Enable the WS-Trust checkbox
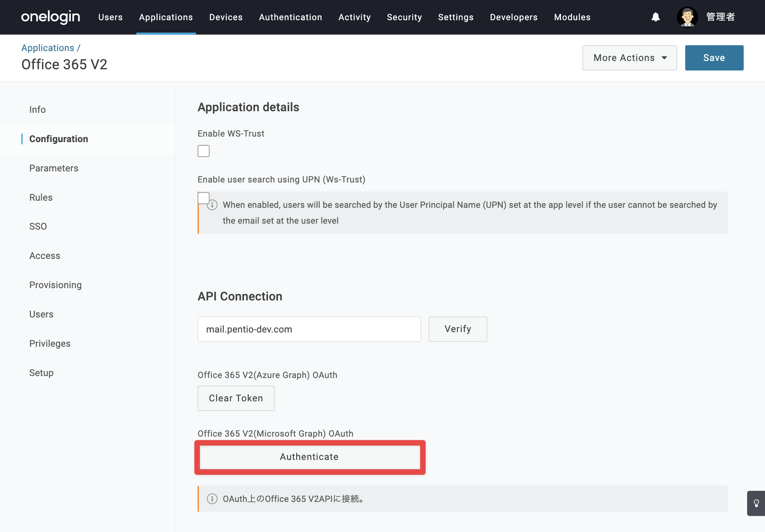 [x=204, y=151]
